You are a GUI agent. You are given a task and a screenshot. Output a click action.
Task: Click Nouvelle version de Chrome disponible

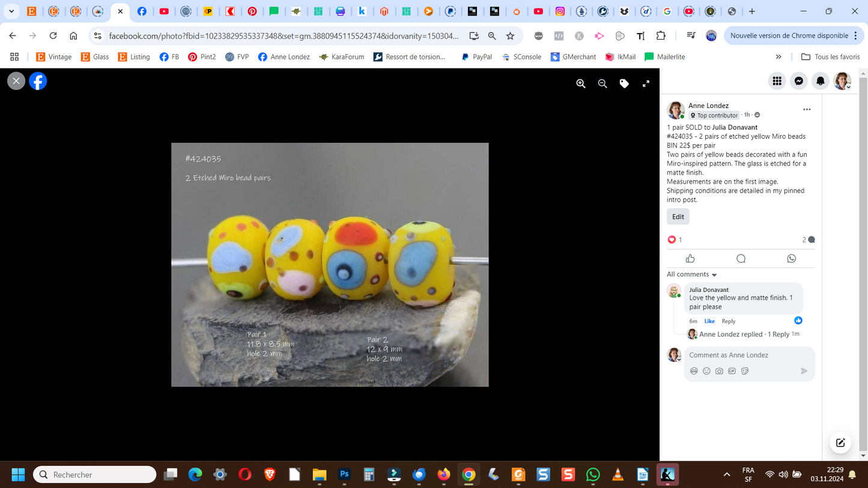pos(795,36)
